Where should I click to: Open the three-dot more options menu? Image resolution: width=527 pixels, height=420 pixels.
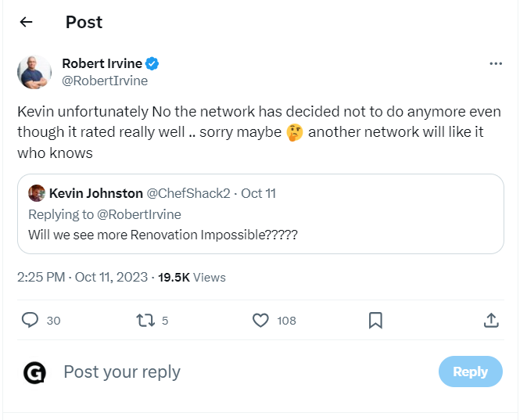tap(495, 64)
